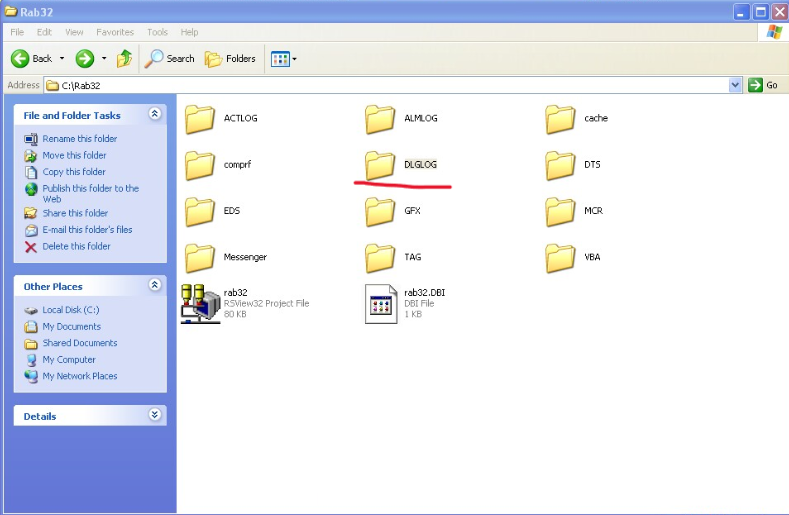Go up one folder level
The height and width of the screenshot is (515, 789).
pyautogui.click(x=124, y=59)
